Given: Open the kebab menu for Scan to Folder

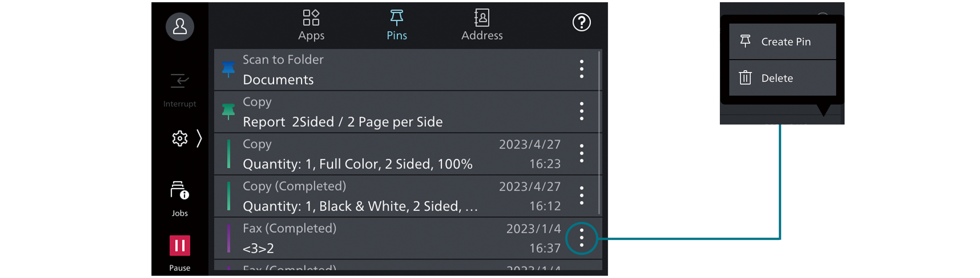Looking at the screenshot, I should 581,69.
